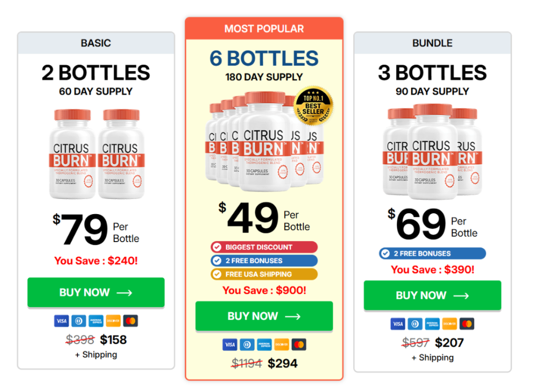The image size is (539, 392).
Task: Click the Visa icon in the Bundle card
Action: [x=398, y=324]
